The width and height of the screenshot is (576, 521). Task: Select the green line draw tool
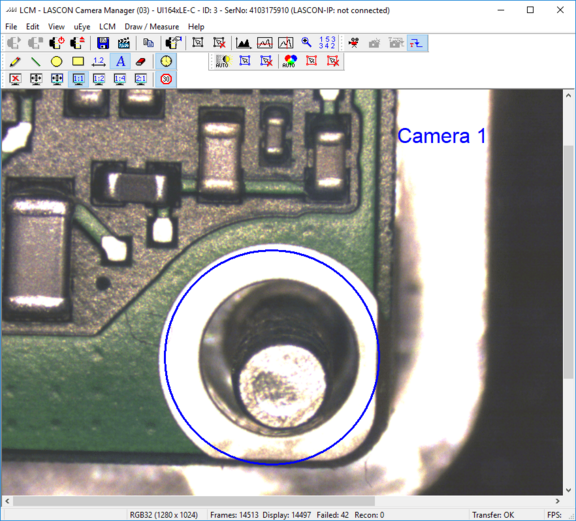click(36, 61)
